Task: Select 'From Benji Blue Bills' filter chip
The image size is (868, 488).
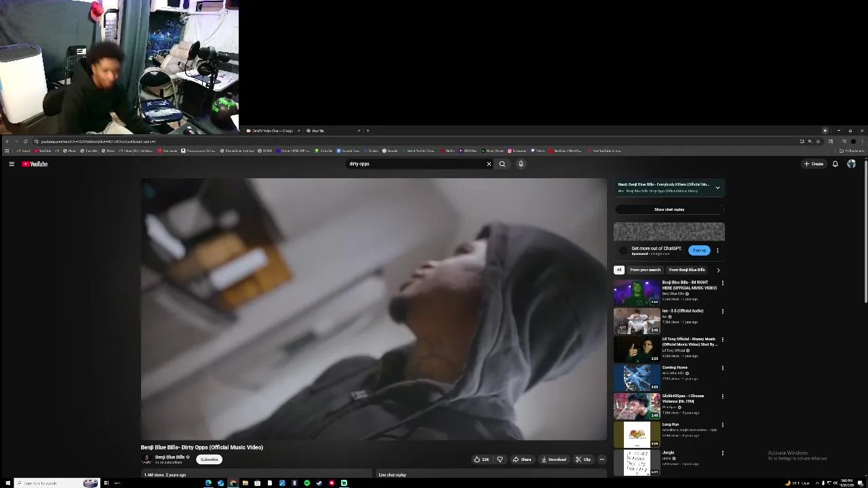Action: tap(687, 270)
